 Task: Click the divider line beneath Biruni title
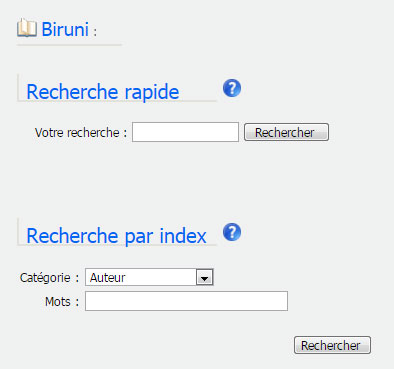click(x=69, y=44)
